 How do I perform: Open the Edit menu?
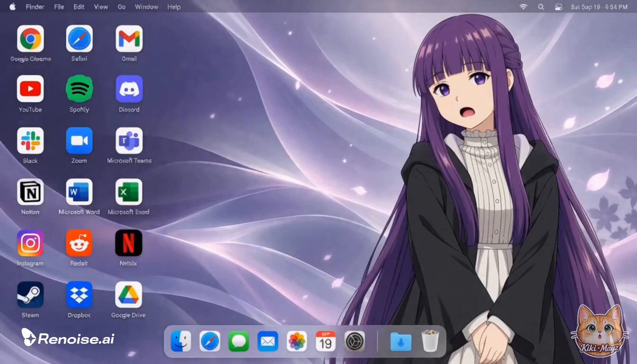coord(79,7)
